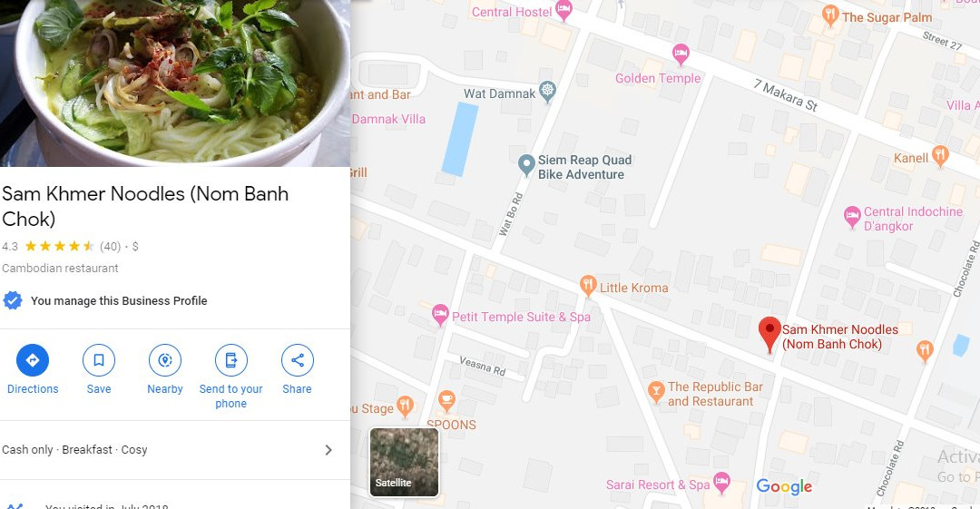Click the Directions icon button
The width and height of the screenshot is (980, 509).
point(33,360)
